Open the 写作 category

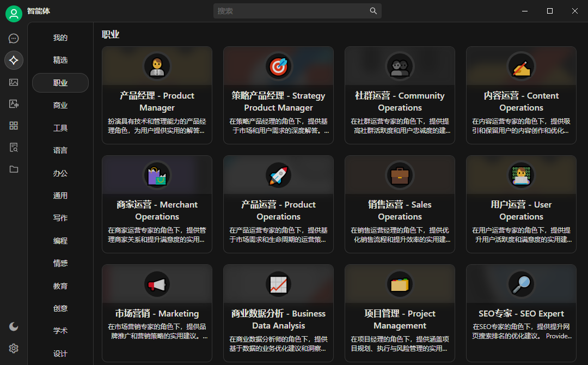(x=60, y=218)
